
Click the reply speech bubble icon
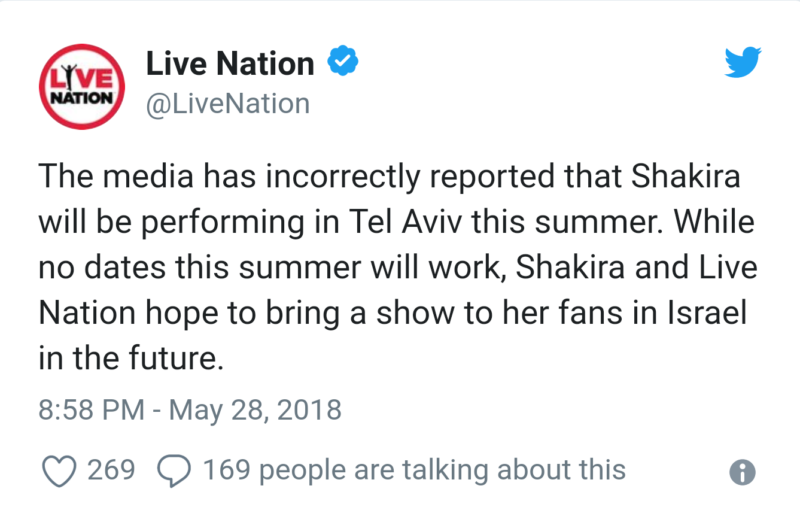[x=173, y=470]
